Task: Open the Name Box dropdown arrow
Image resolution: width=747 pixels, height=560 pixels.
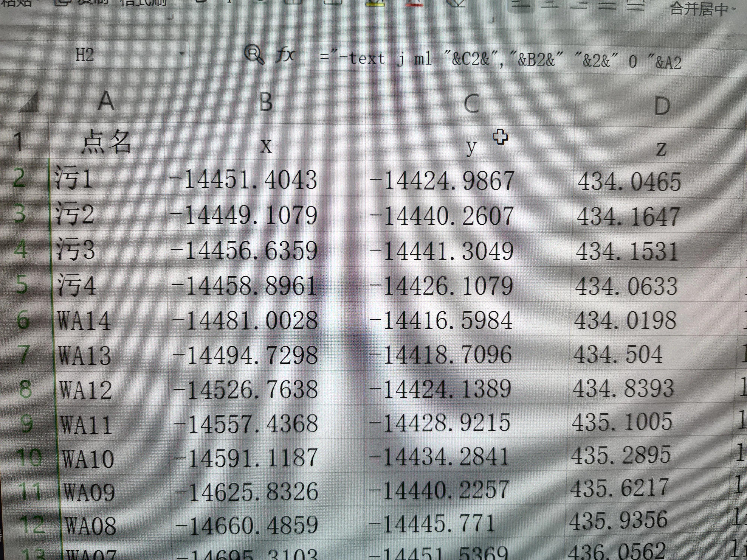Action: click(x=181, y=55)
